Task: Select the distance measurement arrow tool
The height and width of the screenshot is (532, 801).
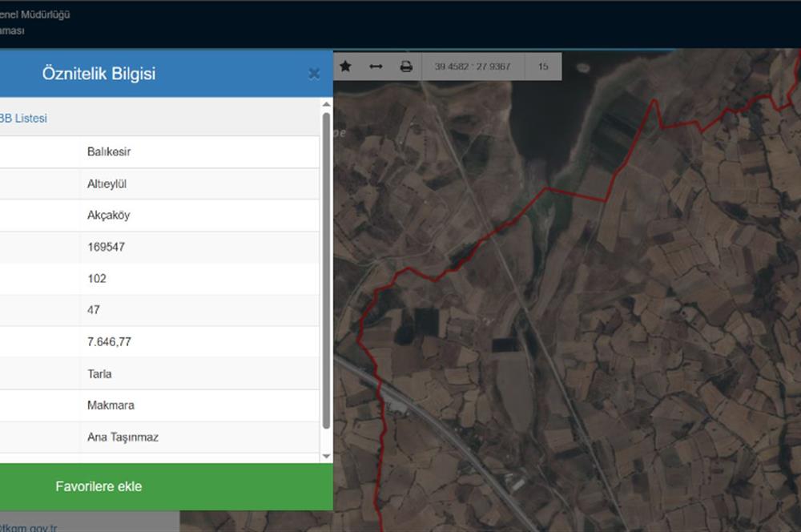Action: (376, 66)
